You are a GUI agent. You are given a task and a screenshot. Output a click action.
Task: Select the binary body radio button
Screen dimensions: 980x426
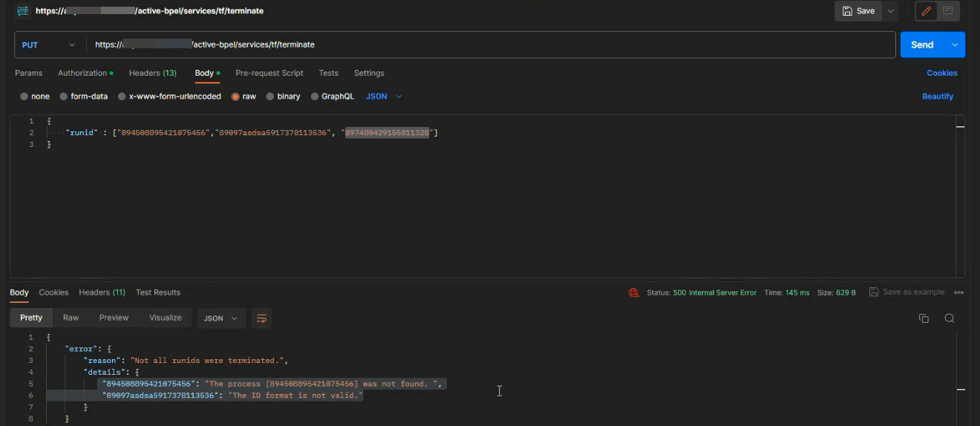270,96
